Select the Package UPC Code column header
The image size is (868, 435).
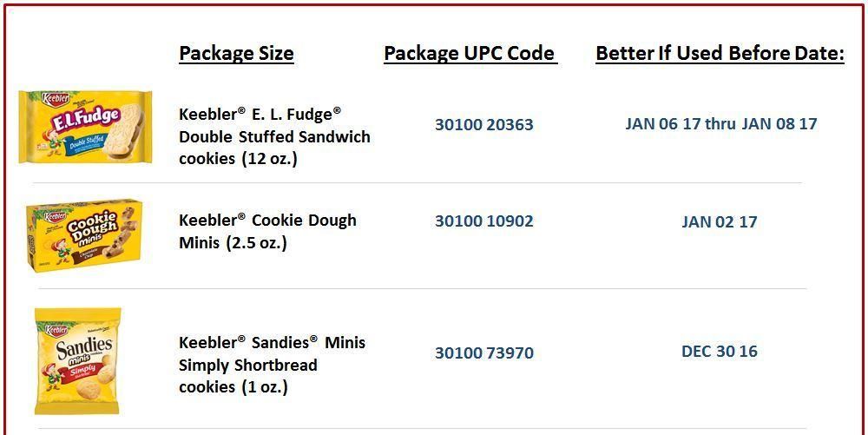470,54
